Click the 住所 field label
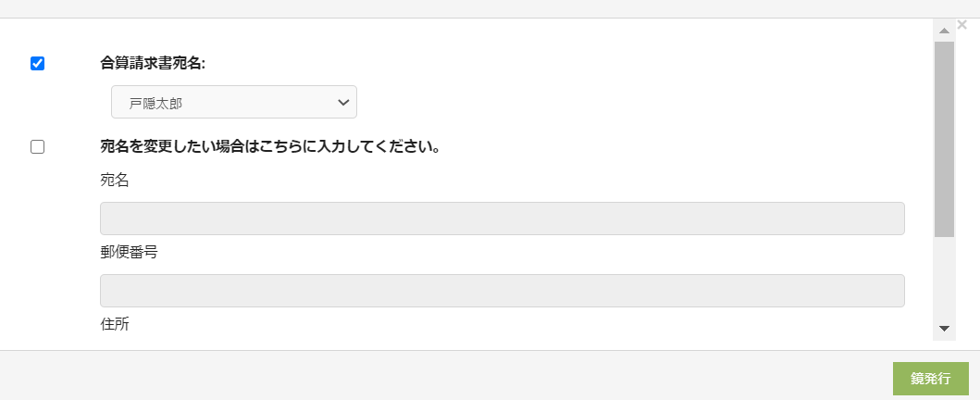This screenshot has width=980, height=400. point(115,324)
